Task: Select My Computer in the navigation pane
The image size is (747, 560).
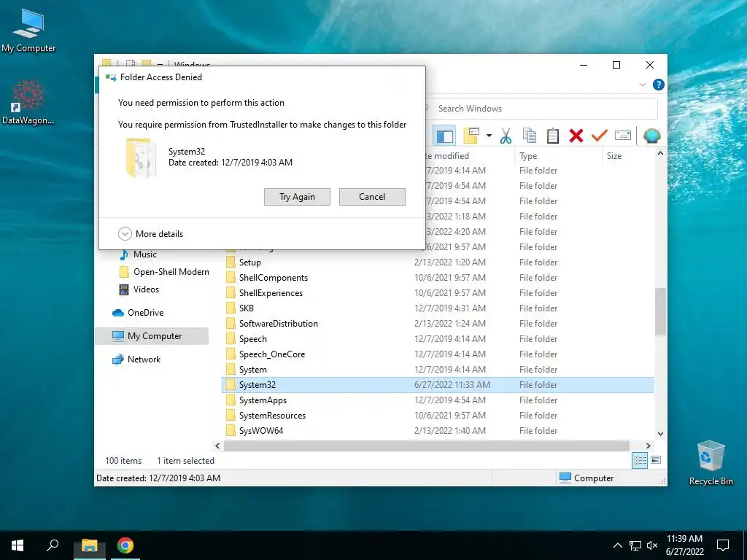Action: tap(152, 336)
